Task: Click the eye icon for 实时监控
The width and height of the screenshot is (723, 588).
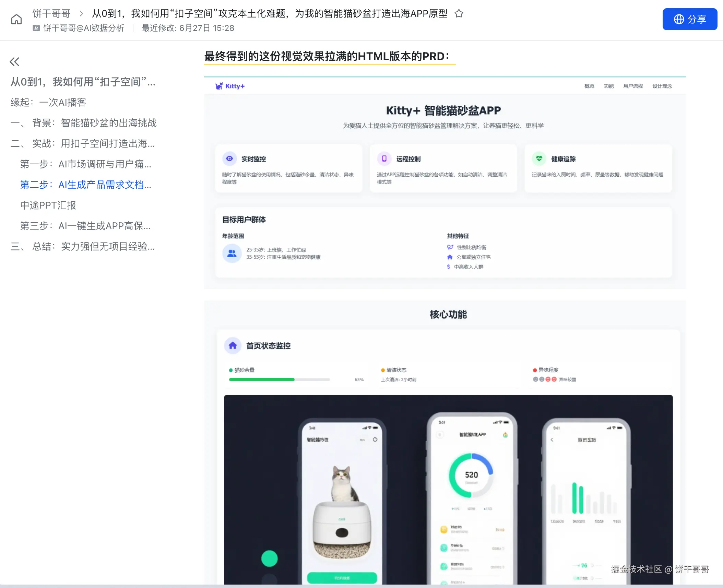Action: pyautogui.click(x=229, y=158)
